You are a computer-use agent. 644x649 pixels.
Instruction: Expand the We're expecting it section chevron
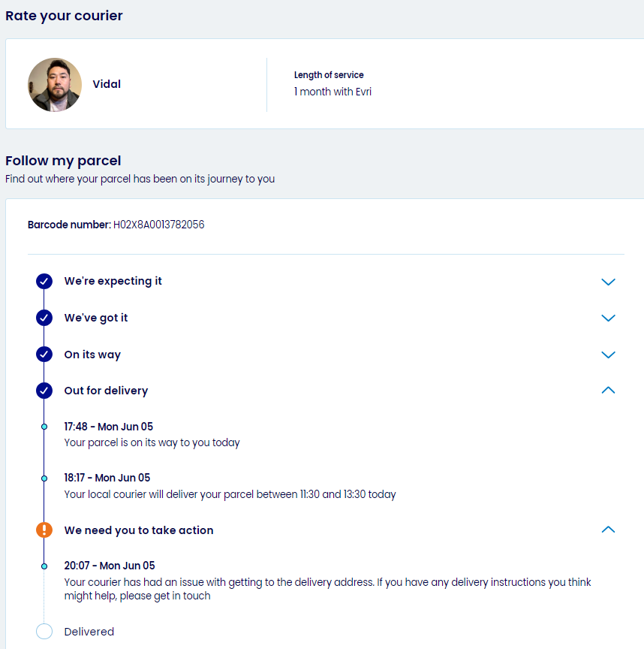[608, 282]
